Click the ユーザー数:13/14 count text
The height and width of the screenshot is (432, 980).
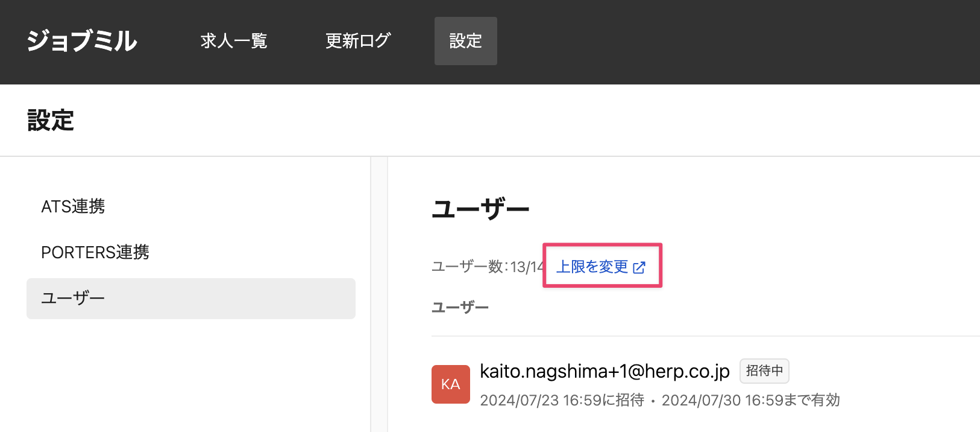(488, 267)
